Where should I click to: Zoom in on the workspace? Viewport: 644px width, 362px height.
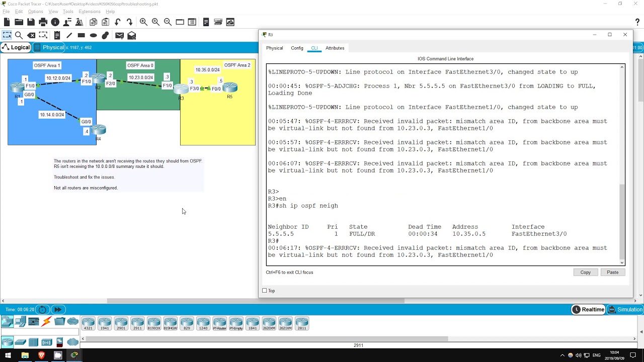[x=143, y=22]
